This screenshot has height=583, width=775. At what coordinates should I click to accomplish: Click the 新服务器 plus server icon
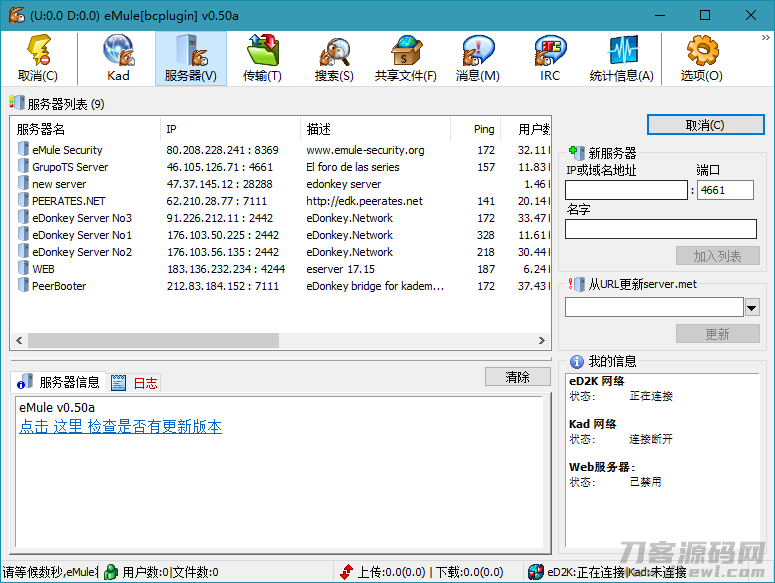(577, 153)
